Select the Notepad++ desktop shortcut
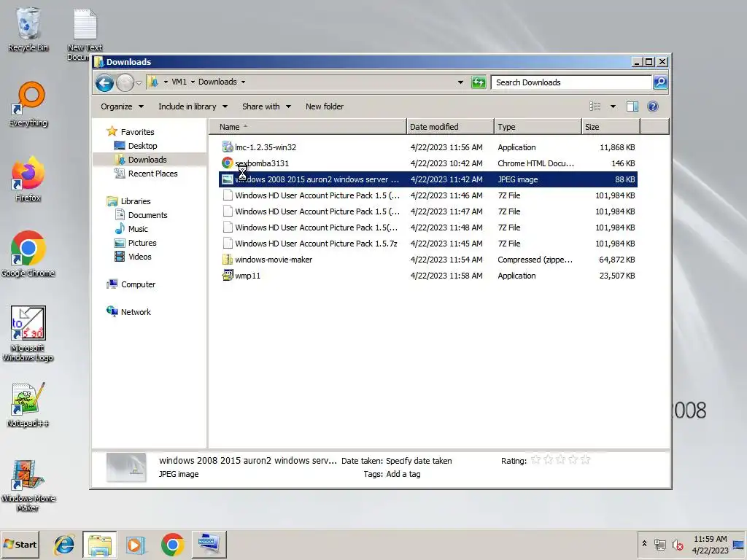The image size is (747, 560). click(28, 405)
